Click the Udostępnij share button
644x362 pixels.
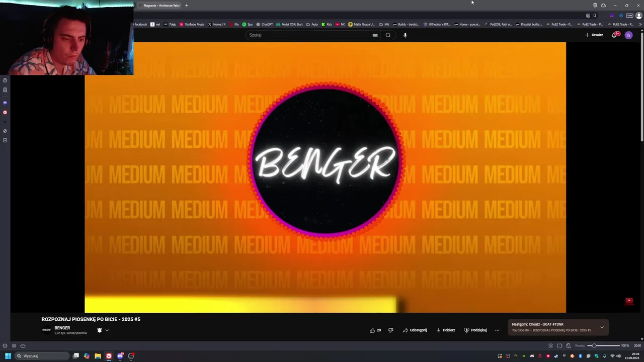point(415,330)
